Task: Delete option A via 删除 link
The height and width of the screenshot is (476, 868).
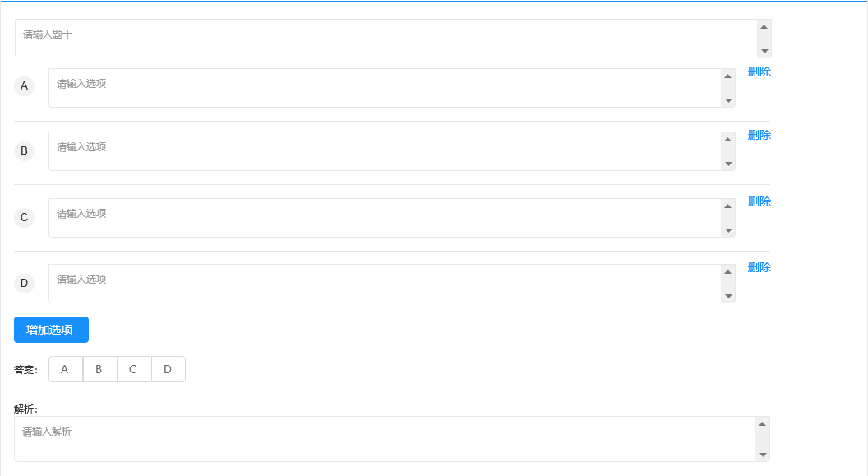Action: (x=759, y=72)
